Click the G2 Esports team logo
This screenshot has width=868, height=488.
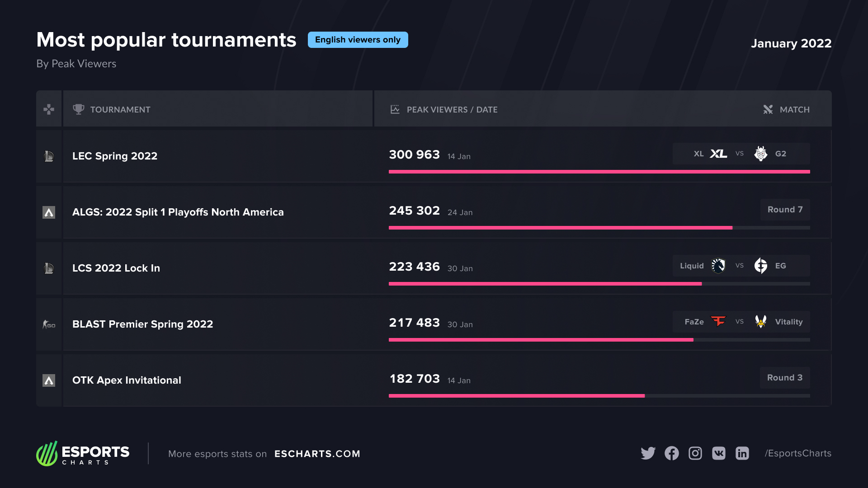761,154
